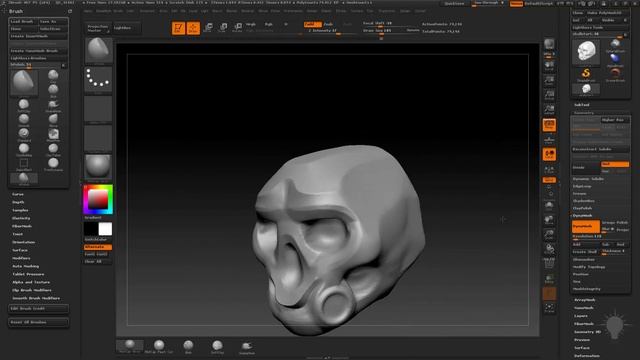This screenshot has width=640, height=360.
Task: Toggle the Alternate button
Action: [98, 247]
